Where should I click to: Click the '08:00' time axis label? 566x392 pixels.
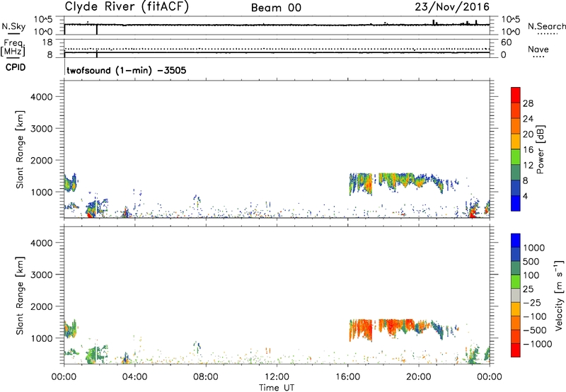206,377
